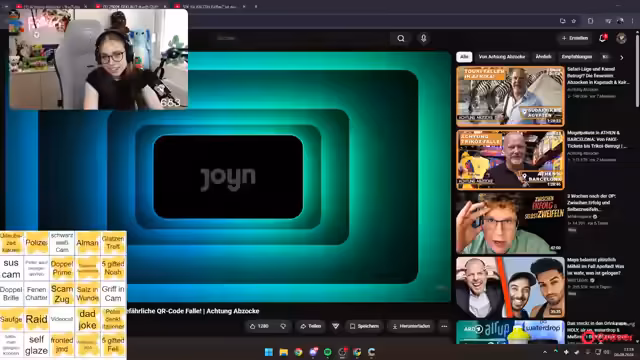Click the page vertical scrollbar
Image resolution: width=640 pixels, height=360 pixels.
point(637,69)
